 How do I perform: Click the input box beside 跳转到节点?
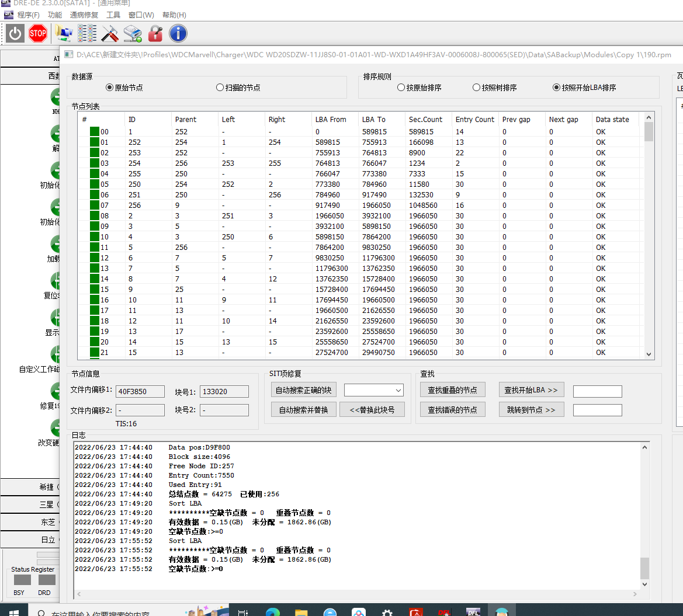[x=598, y=410]
